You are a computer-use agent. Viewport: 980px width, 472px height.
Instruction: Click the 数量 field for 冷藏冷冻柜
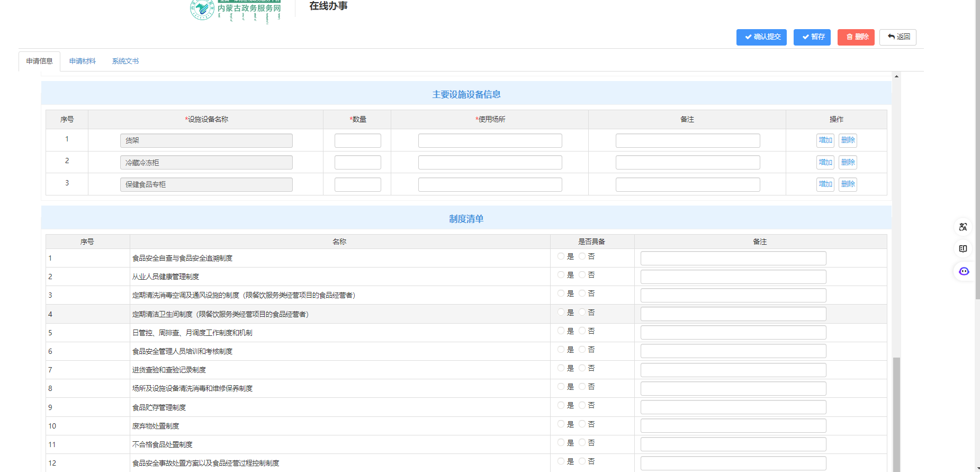tap(357, 163)
